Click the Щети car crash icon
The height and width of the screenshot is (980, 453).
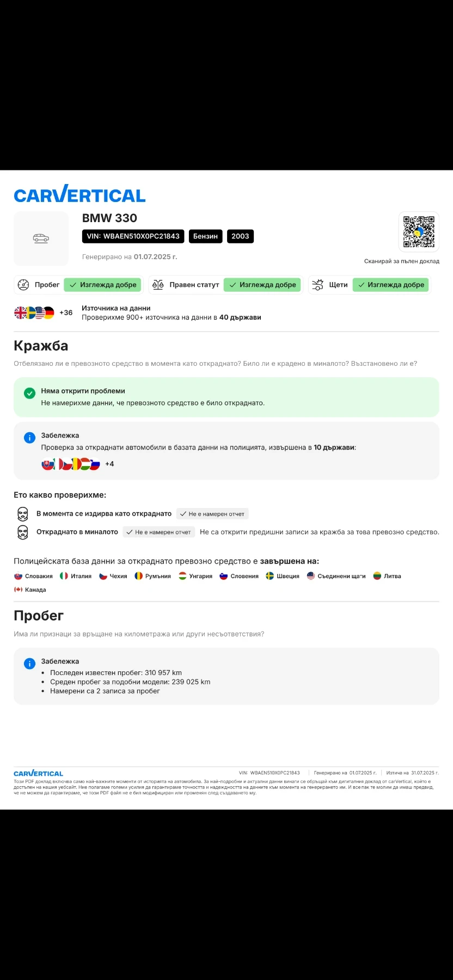pyautogui.click(x=318, y=285)
